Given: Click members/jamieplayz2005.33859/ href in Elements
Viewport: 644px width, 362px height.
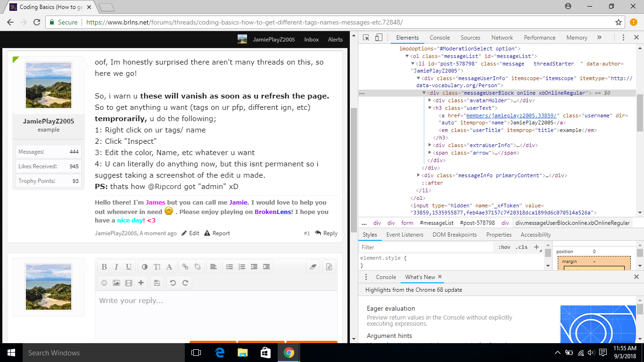Looking at the screenshot, I should click(512, 115).
